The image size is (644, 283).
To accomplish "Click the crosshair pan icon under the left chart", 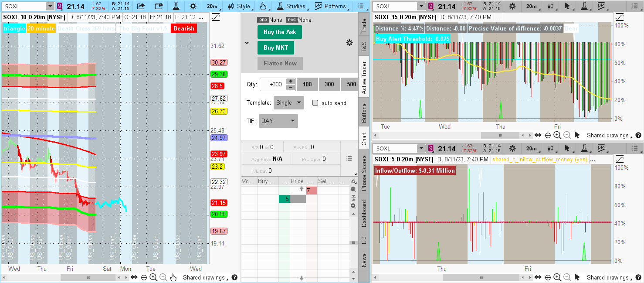I will tap(143, 277).
